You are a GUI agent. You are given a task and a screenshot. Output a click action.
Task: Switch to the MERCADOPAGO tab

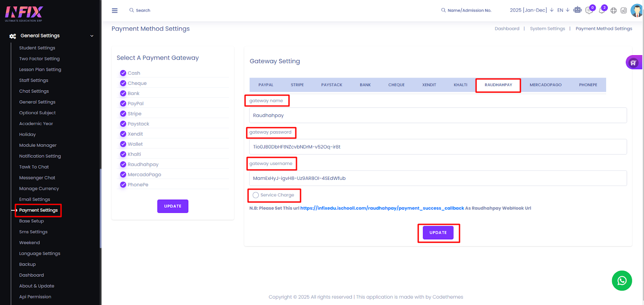click(545, 85)
